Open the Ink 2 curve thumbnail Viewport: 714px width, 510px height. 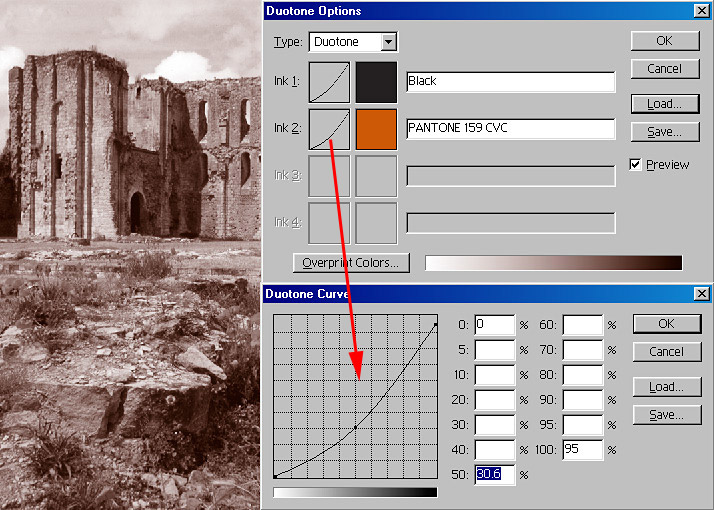(329, 129)
